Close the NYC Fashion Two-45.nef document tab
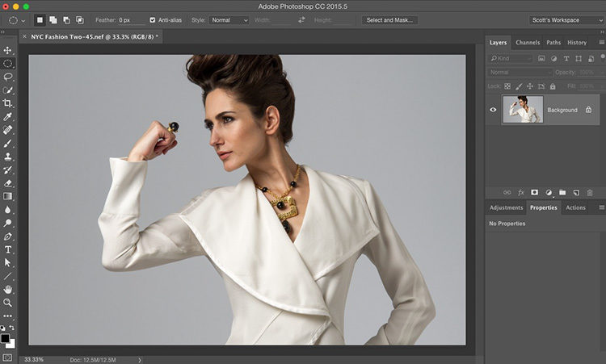The image size is (606, 364). [25, 36]
